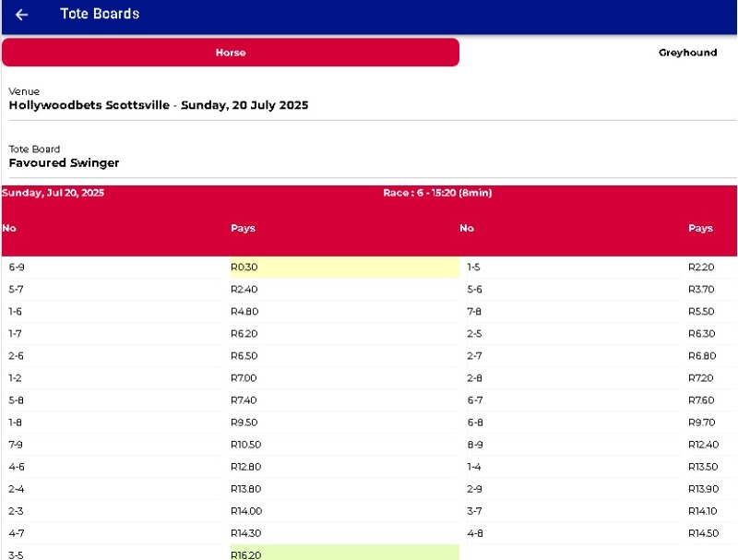Select the 6-9 combination row
Image resolution: width=738 pixels, height=560 pixels.
(17, 268)
